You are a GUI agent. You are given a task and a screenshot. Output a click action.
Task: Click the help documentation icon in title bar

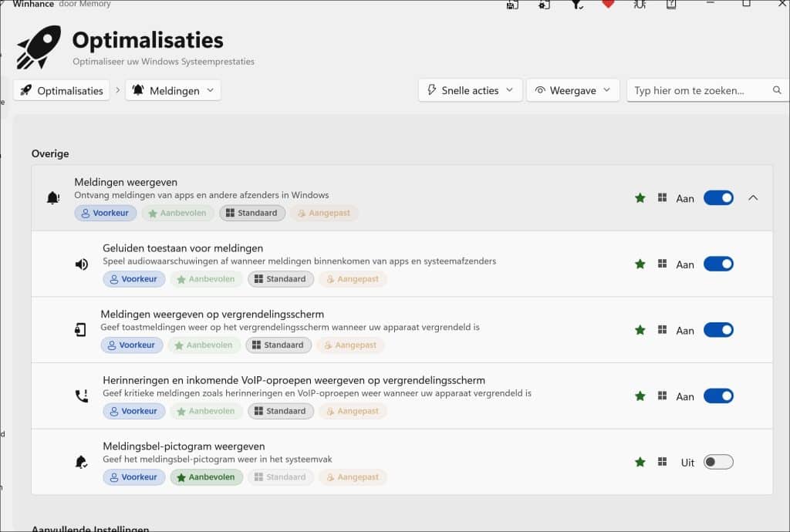click(x=671, y=5)
